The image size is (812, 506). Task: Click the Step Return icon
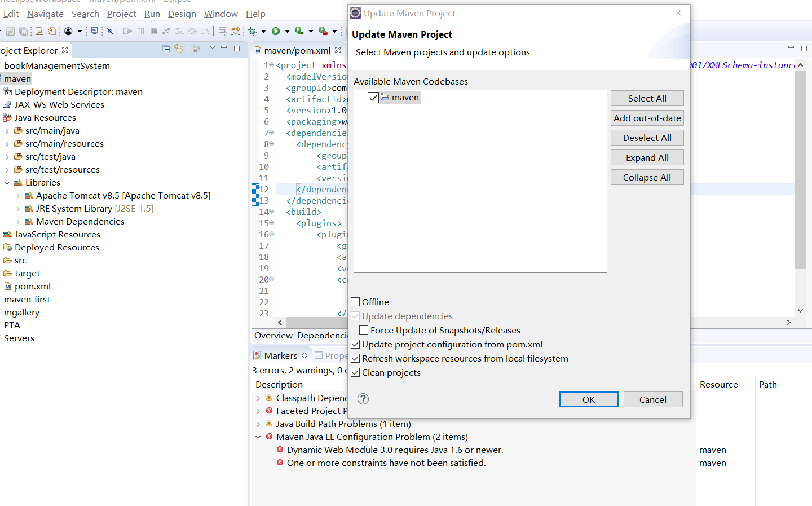tap(206, 32)
